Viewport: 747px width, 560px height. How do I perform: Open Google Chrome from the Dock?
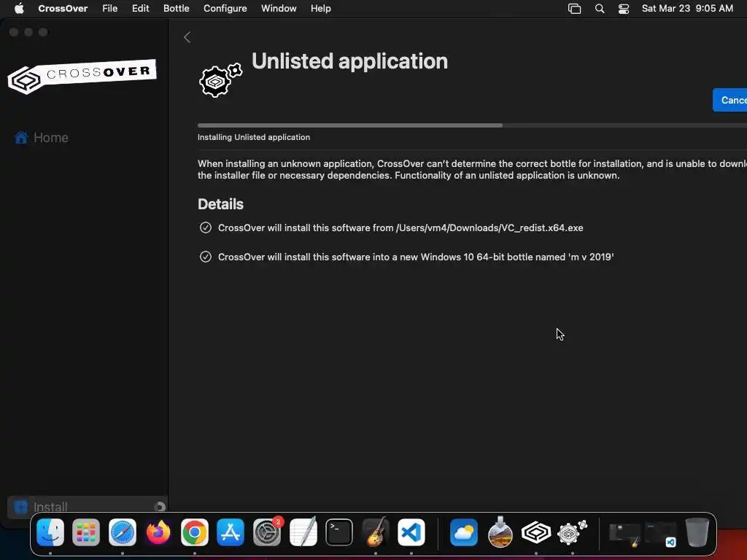194,532
